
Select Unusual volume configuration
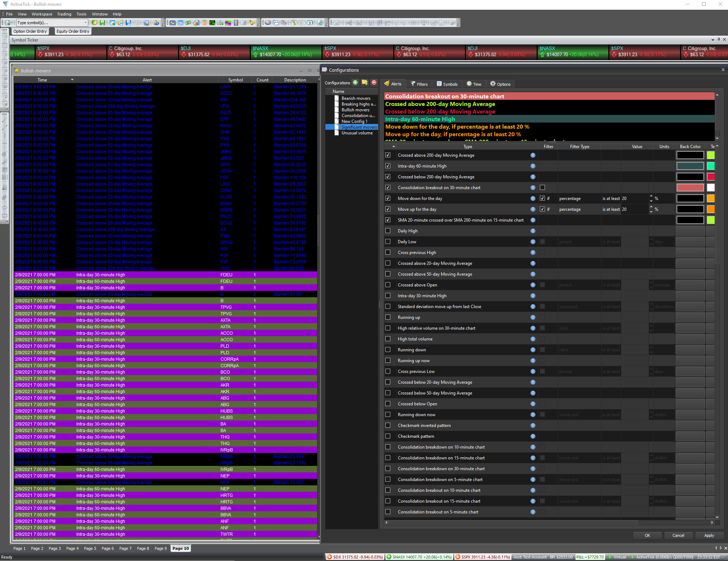tap(357, 133)
